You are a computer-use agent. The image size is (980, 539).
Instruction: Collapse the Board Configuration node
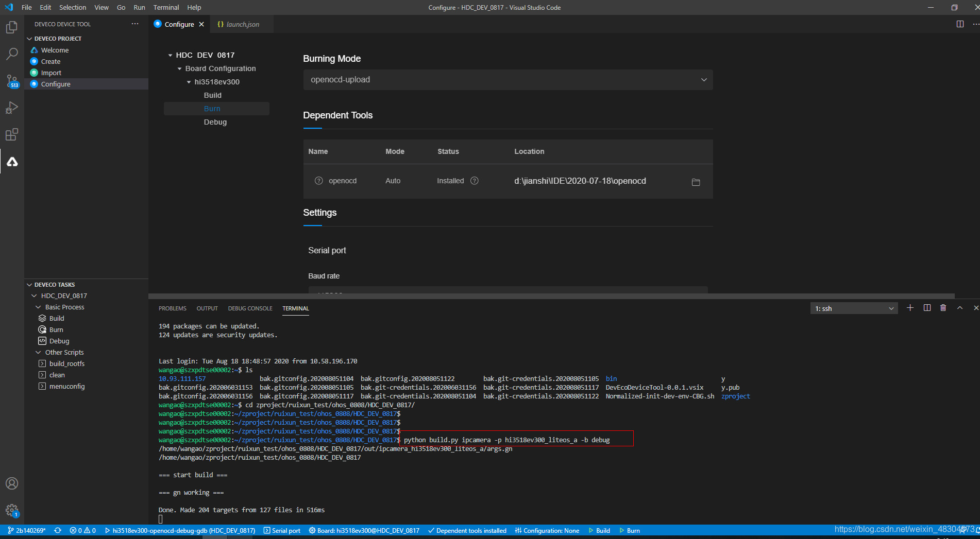pos(179,68)
